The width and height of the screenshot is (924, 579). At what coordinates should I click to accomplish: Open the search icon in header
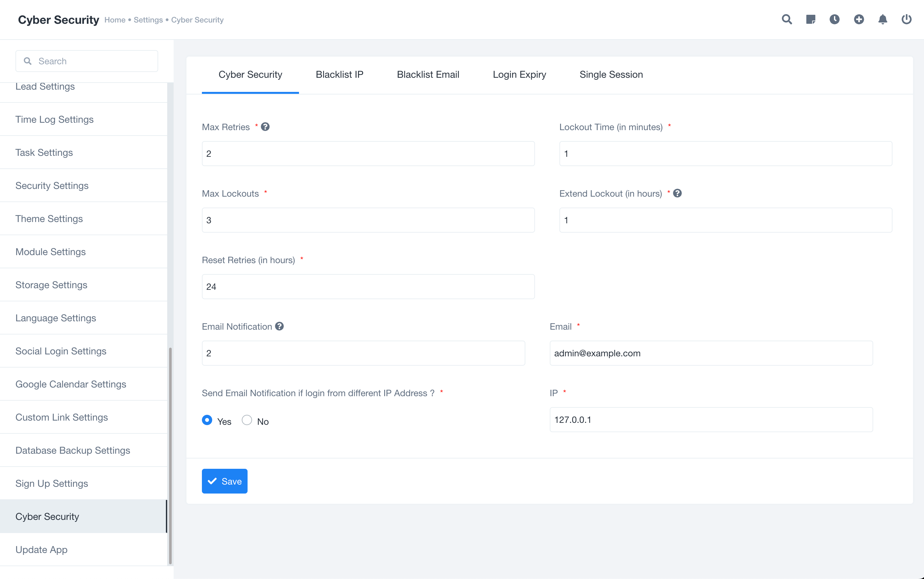tap(786, 19)
